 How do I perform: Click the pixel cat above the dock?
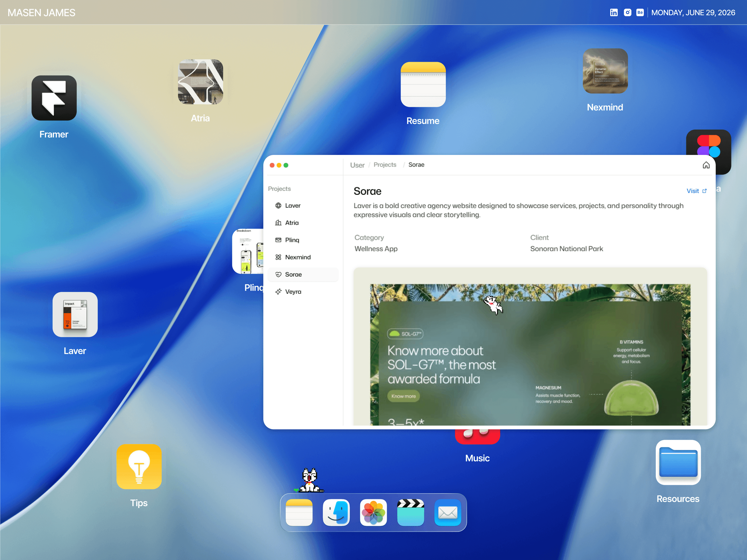[x=309, y=480]
